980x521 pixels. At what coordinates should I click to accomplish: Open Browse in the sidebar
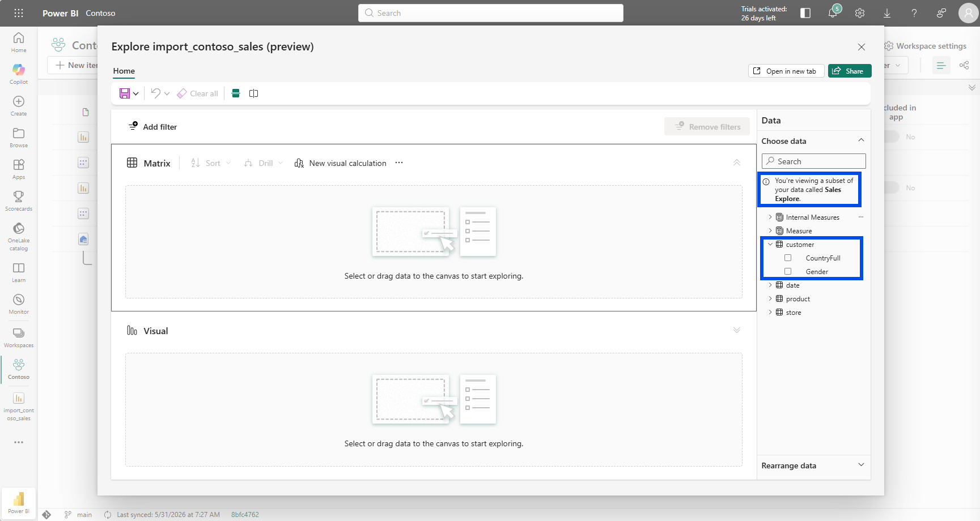click(19, 138)
